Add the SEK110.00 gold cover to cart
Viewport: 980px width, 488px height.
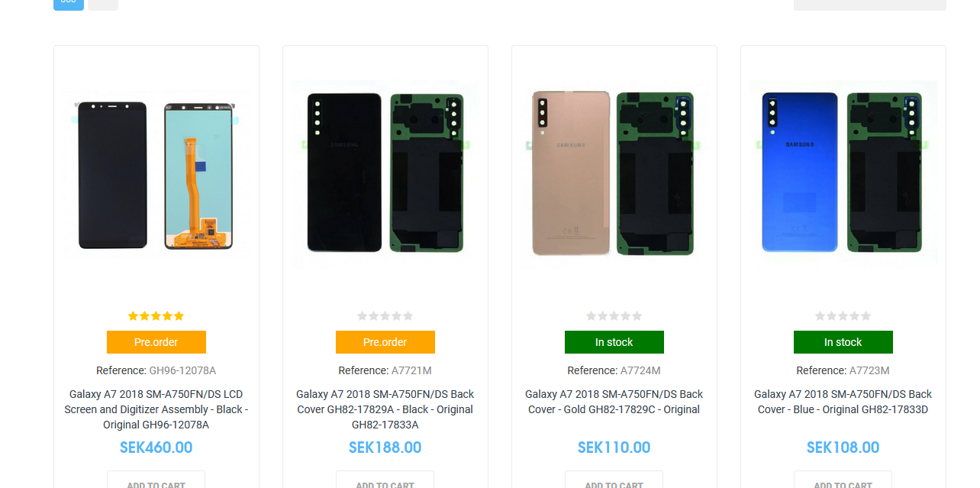click(x=614, y=480)
